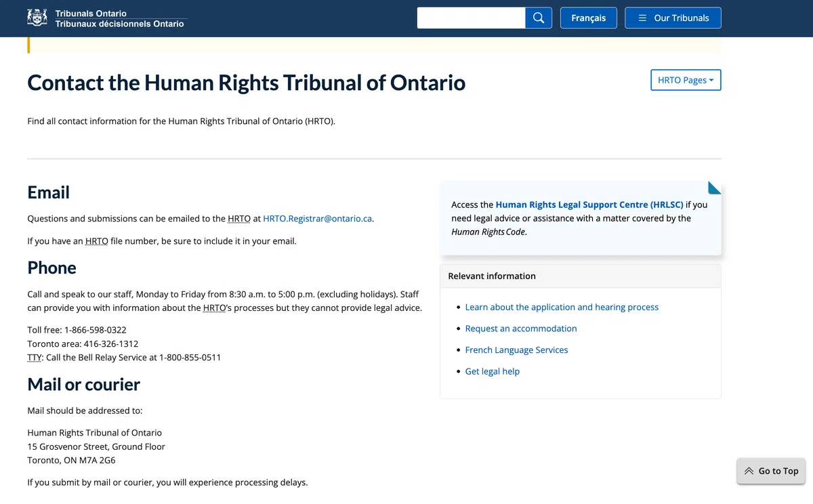Click the Bell Relay number 1-800-855-0511
The image size is (813, 504).
click(x=190, y=357)
